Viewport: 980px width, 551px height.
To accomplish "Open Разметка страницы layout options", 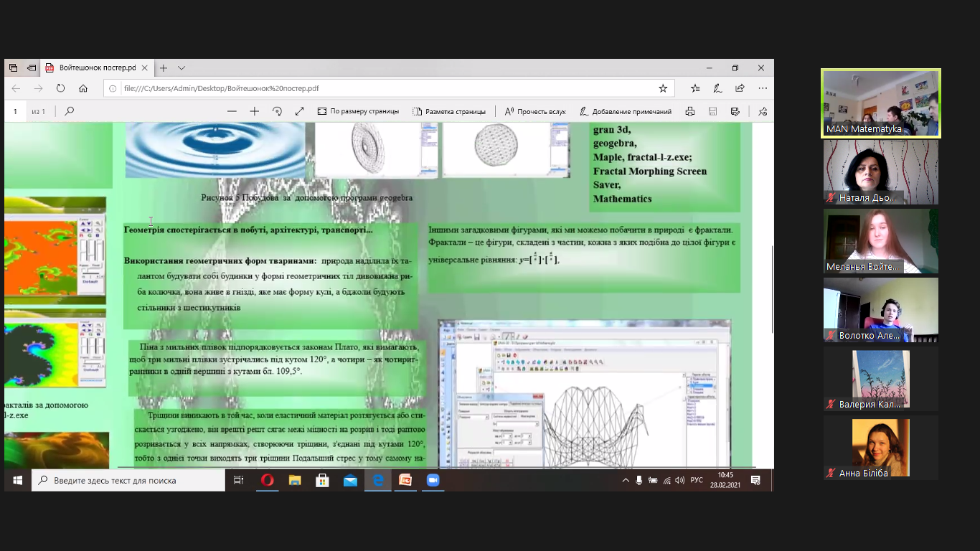I will point(449,111).
